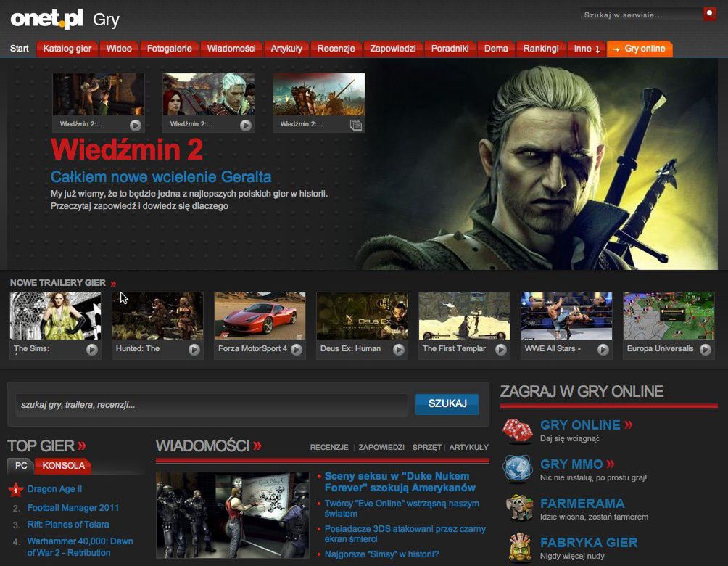Open the GRY ONLINE sidebar link

pos(580,424)
